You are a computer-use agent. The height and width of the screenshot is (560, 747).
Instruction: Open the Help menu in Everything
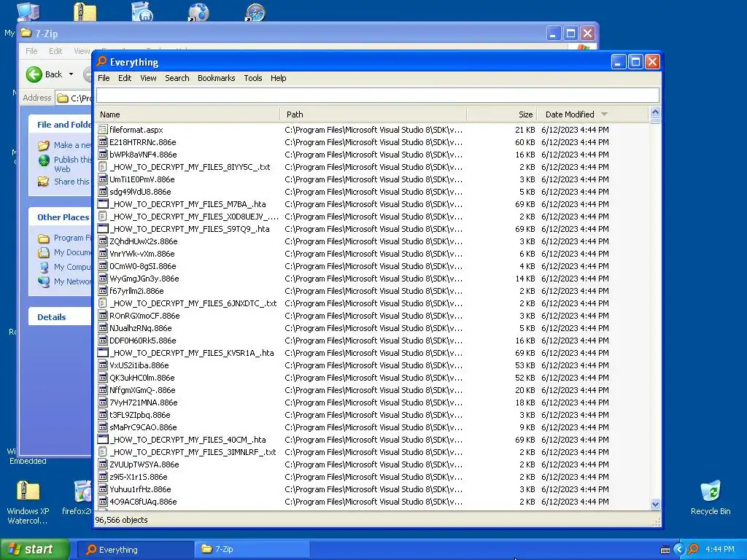point(278,78)
